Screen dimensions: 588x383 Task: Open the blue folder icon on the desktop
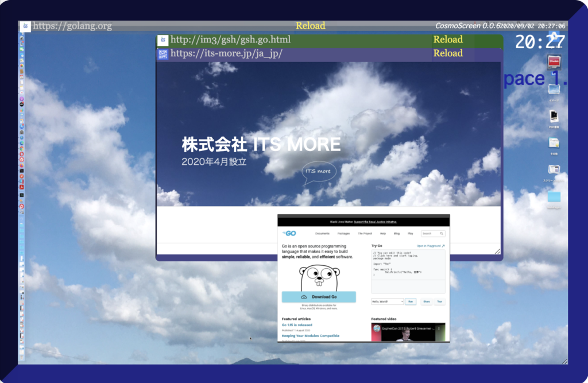(x=554, y=197)
